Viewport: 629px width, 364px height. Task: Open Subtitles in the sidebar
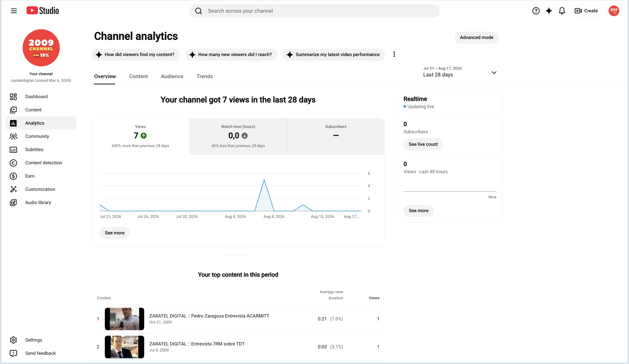(x=41, y=149)
